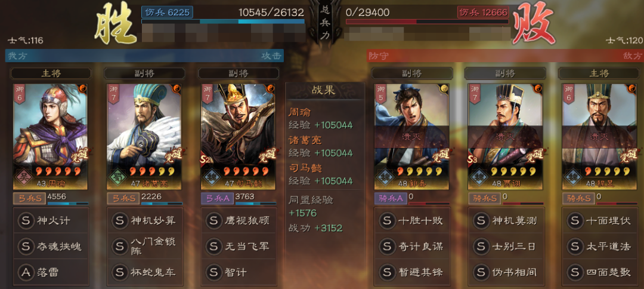
Task: Click the blue 伤兵 6225 label
Action: [167, 13]
